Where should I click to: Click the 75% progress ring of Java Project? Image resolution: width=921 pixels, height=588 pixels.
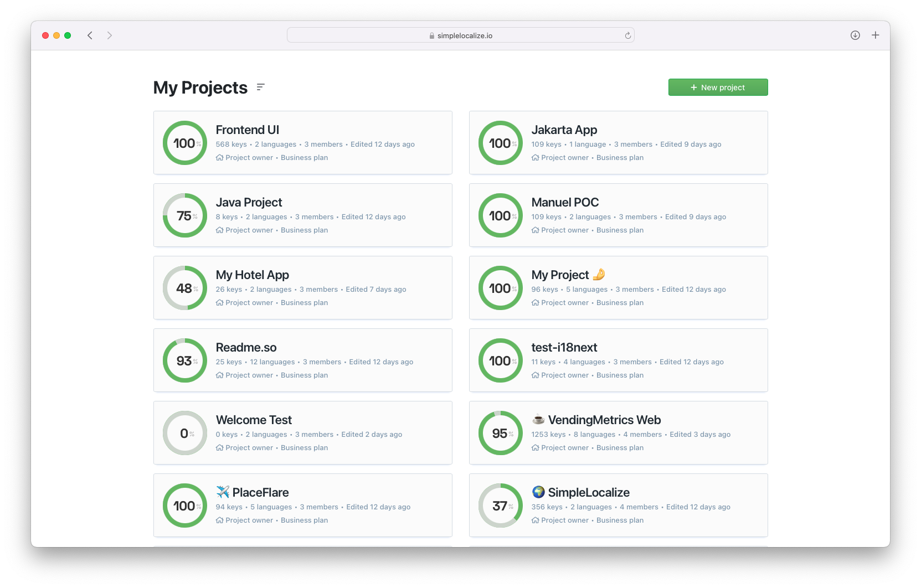coord(185,215)
